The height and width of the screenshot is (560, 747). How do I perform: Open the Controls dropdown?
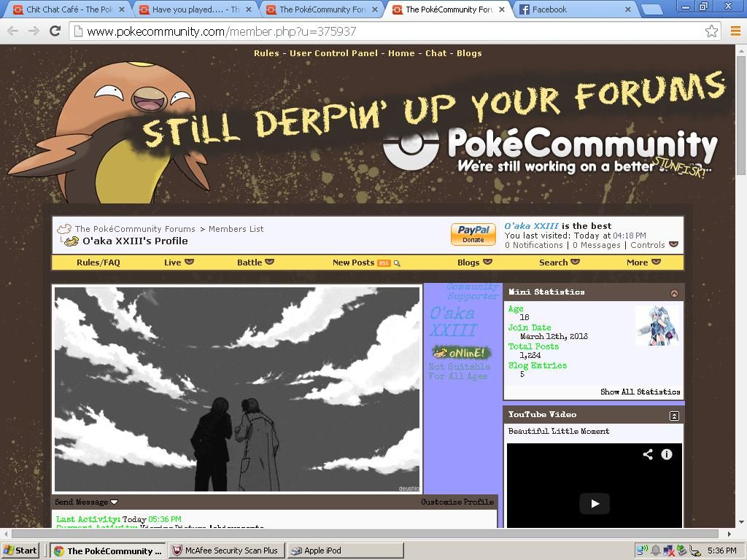pos(654,245)
